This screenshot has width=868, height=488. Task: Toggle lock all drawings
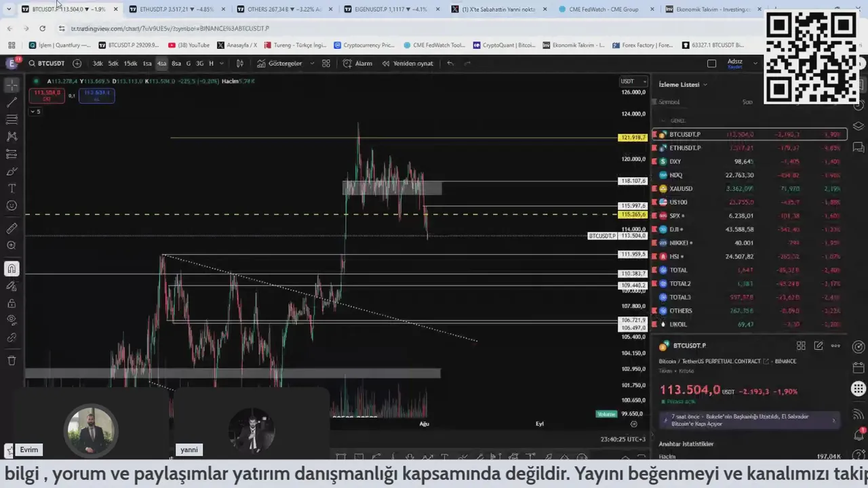tap(12, 304)
